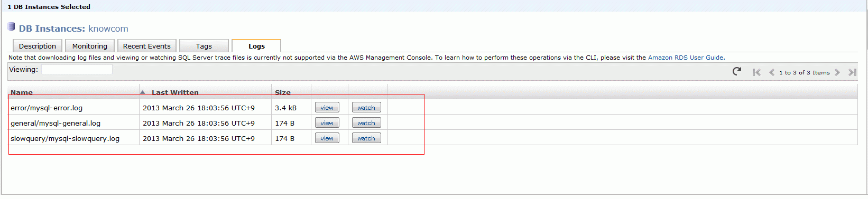Click the 174 B size of mysql-slowquery.log
The height and width of the screenshot is (199, 868).
pyautogui.click(x=284, y=138)
